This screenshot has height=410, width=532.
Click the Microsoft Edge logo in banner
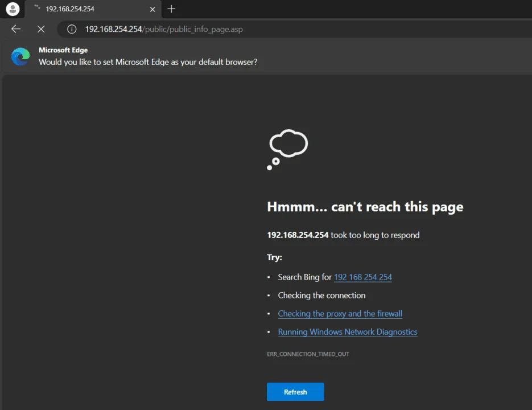pyautogui.click(x=20, y=56)
